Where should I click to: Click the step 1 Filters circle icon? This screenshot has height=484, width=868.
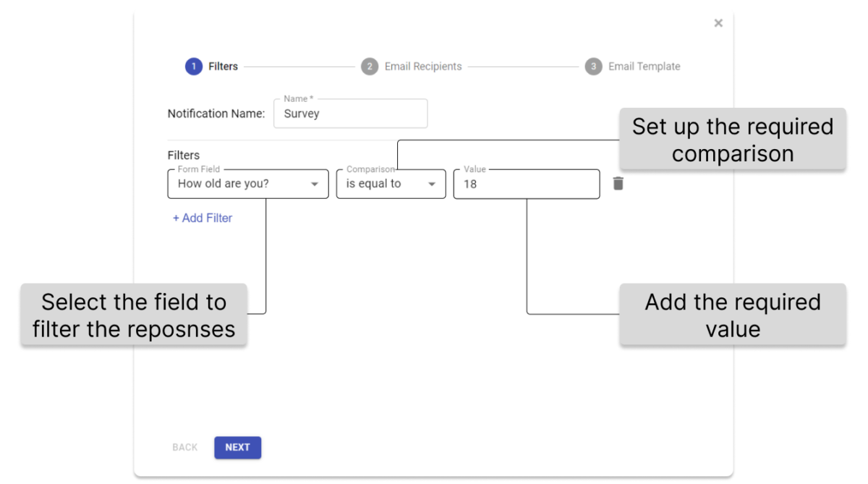point(193,66)
